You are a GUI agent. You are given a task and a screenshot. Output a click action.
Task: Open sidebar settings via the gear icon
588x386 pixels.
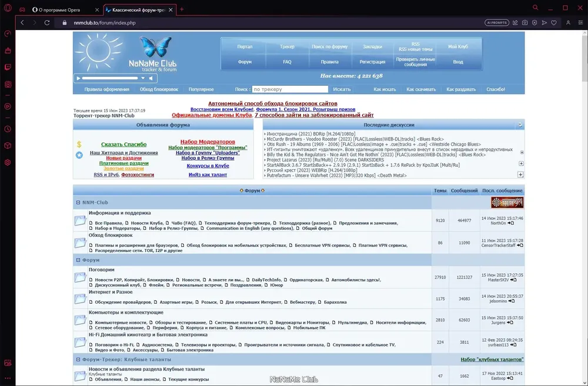click(x=8, y=163)
